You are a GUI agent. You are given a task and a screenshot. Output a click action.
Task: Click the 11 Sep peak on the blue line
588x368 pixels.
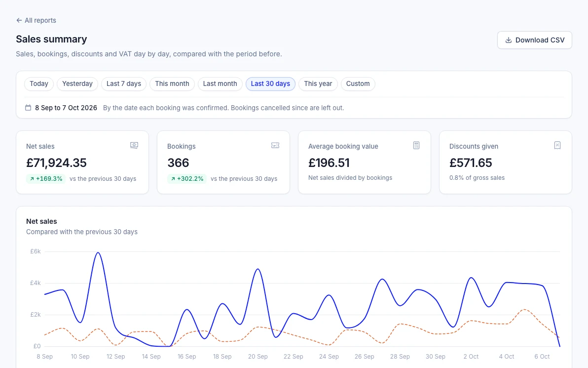(x=98, y=253)
